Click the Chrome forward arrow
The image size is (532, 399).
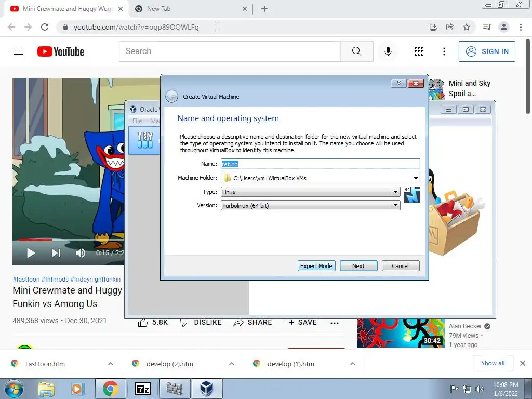click(x=28, y=27)
